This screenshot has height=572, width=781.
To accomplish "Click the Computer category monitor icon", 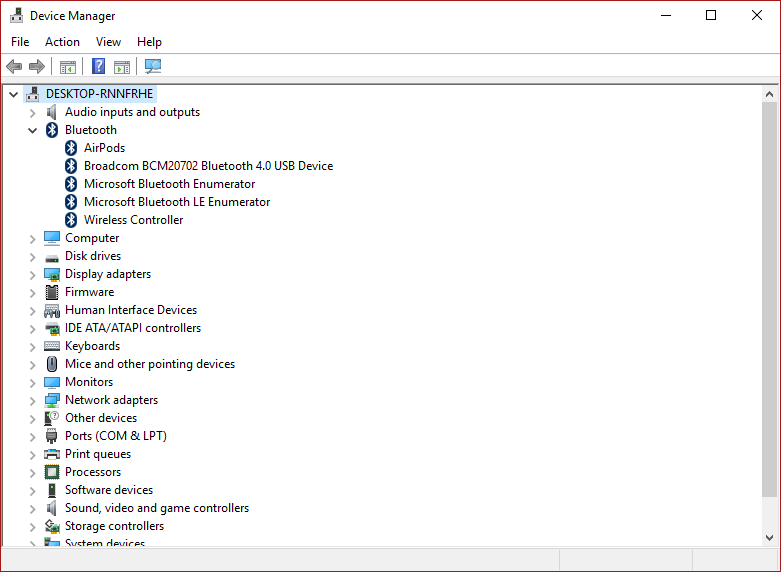I will click(52, 238).
